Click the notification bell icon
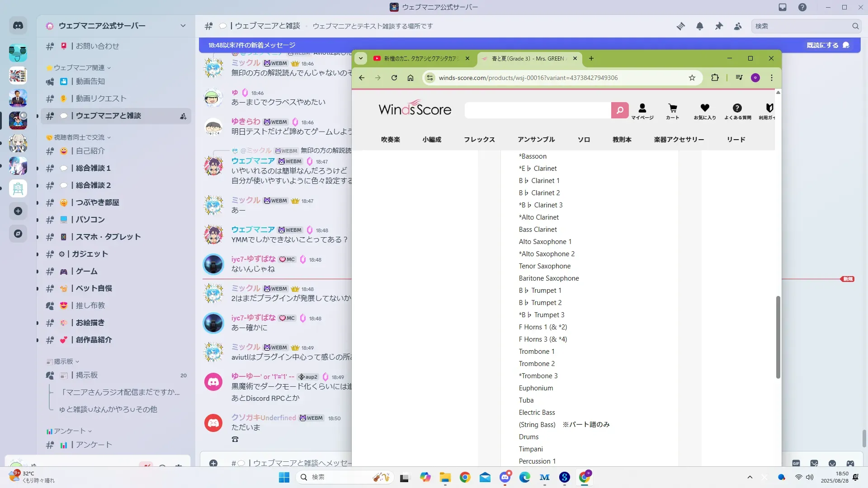This screenshot has height=488, width=868. tap(699, 26)
